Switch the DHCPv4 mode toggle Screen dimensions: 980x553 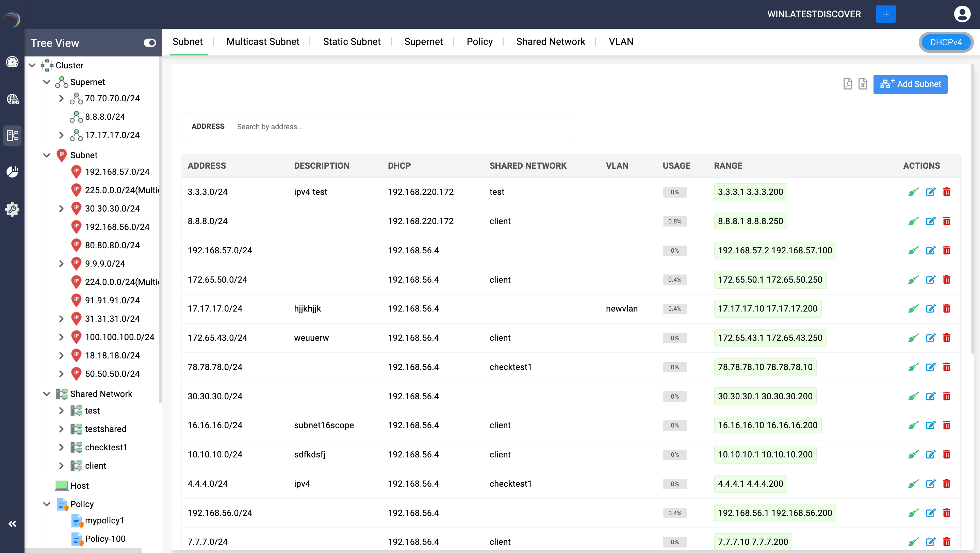click(x=946, y=42)
